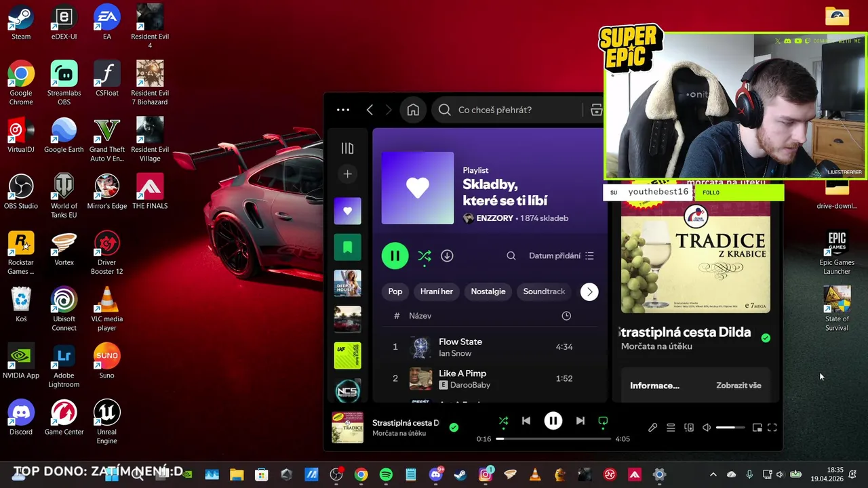Open File Explorer from the taskbar
The image size is (868, 488).
[x=236, y=474]
